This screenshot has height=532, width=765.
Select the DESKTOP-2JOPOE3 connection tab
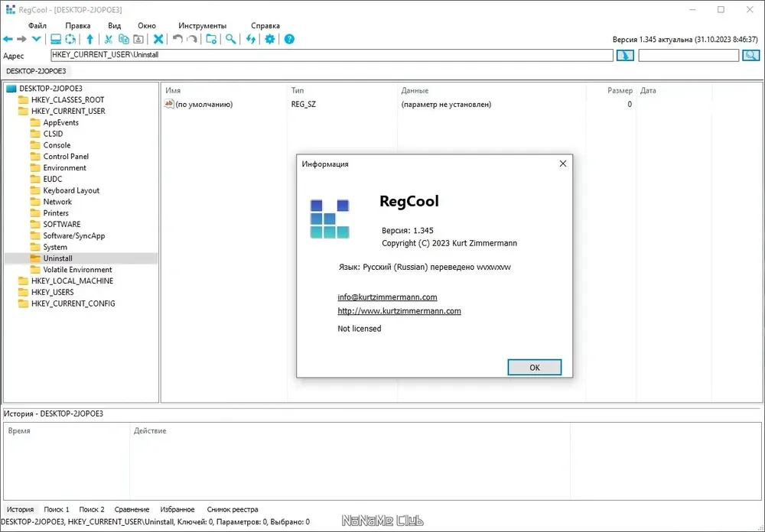[36, 71]
